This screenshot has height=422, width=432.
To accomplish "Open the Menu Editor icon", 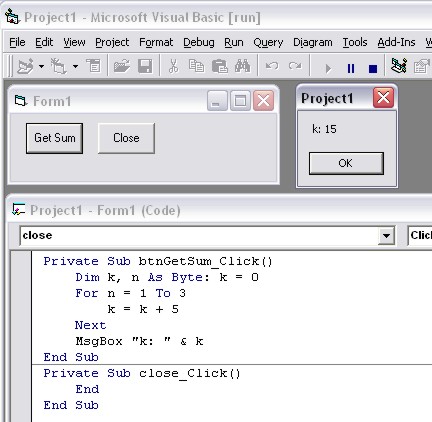I will click(94, 66).
